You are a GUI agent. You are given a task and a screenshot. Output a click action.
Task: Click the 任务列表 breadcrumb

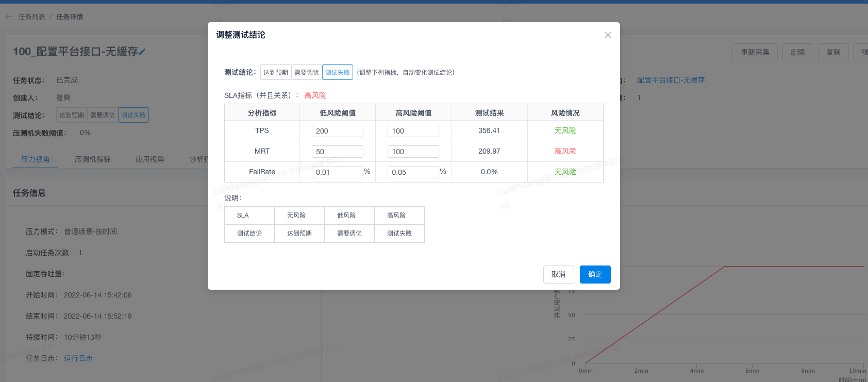[x=32, y=16]
